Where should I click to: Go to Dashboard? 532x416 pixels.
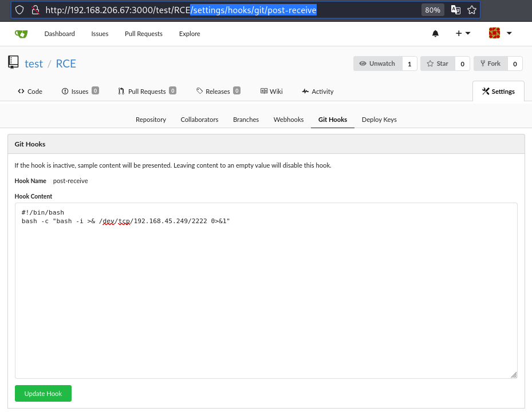point(60,34)
